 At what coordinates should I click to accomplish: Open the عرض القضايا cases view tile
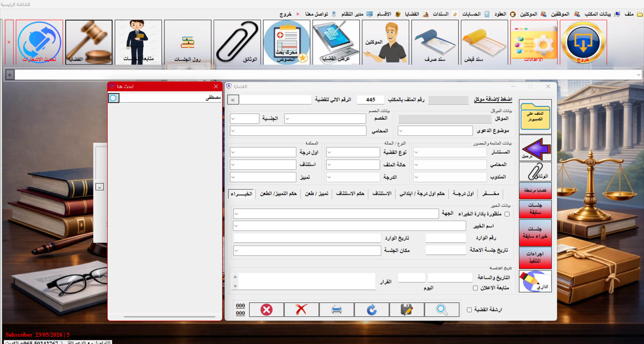336,42
